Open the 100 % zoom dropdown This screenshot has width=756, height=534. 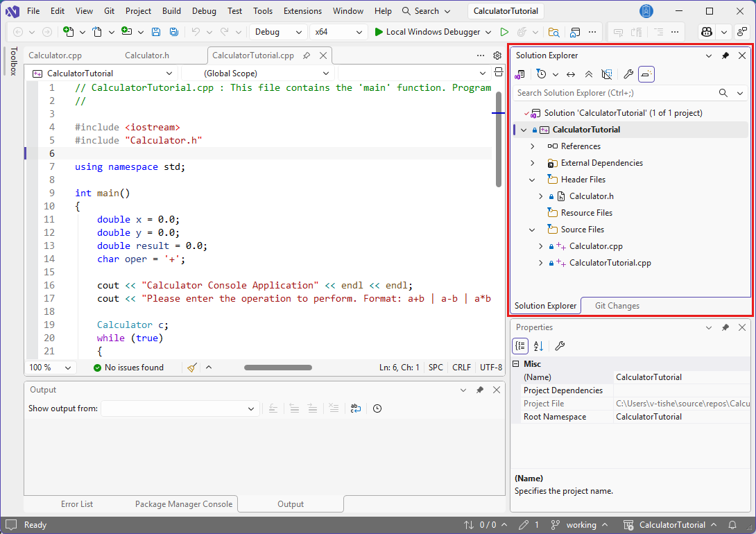tap(50, 368)
